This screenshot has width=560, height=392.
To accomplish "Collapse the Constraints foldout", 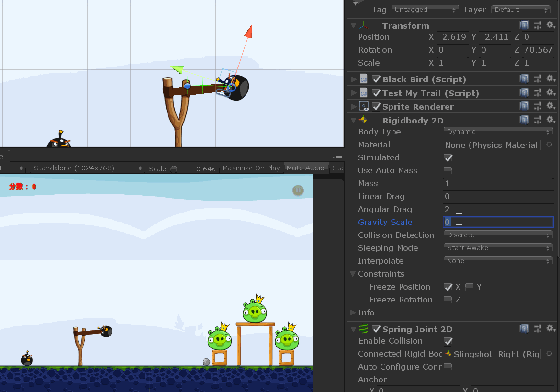I will 352,274.
